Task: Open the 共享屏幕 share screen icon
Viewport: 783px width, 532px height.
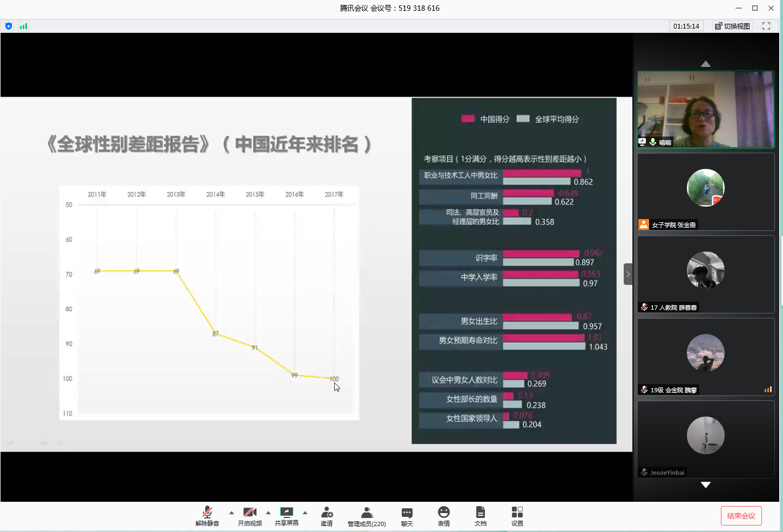Action: pos(286,513)
